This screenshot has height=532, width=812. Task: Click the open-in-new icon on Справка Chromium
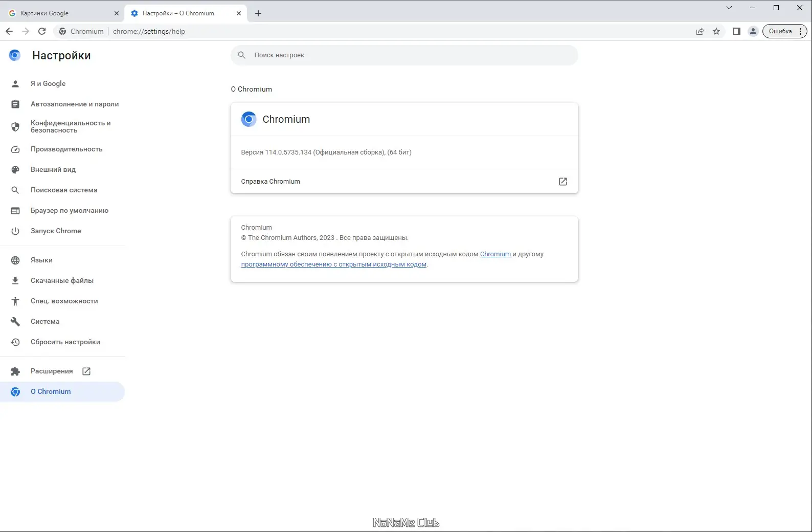(563, 182)
